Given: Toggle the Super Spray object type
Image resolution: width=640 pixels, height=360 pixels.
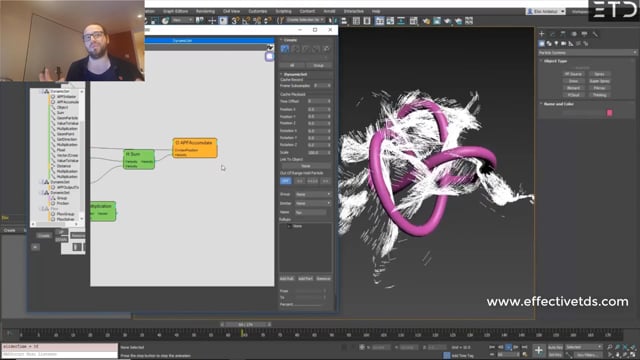Looking at the screenshot, I should 599,81.
